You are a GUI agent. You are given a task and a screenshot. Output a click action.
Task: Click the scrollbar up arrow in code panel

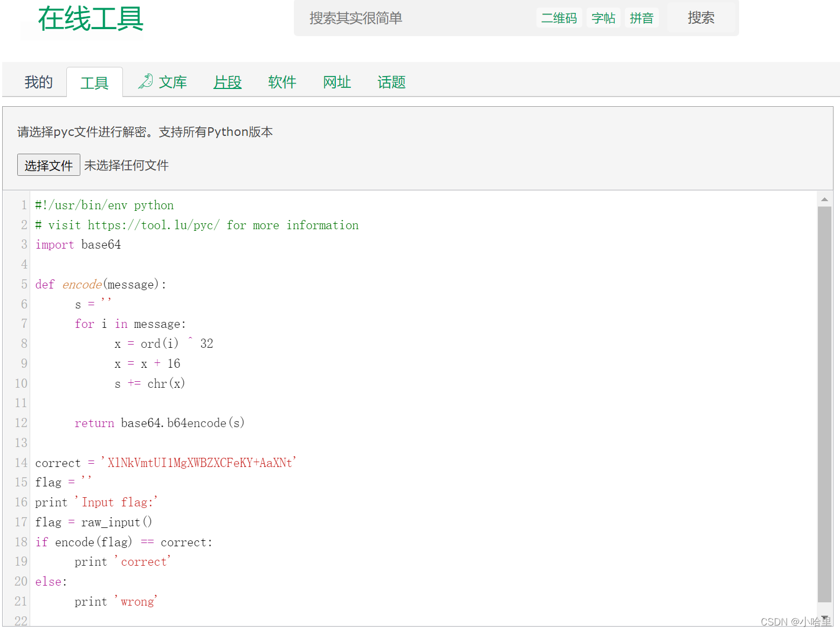[824, 200]
